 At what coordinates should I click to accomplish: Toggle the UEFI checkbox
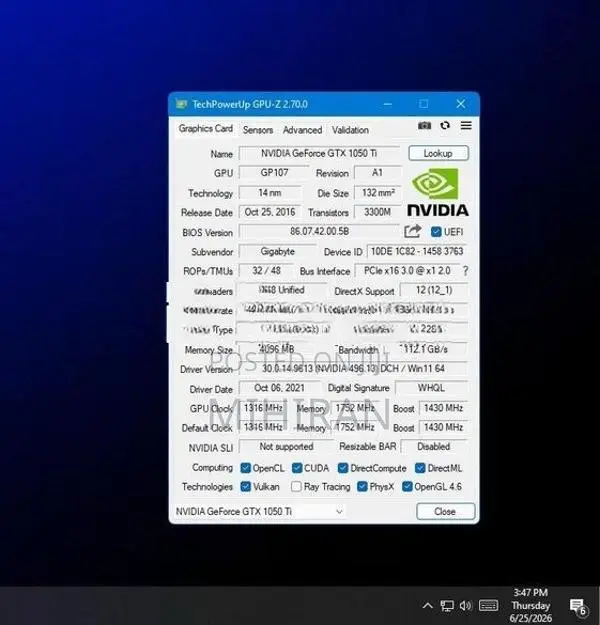(x=436, y=232)
